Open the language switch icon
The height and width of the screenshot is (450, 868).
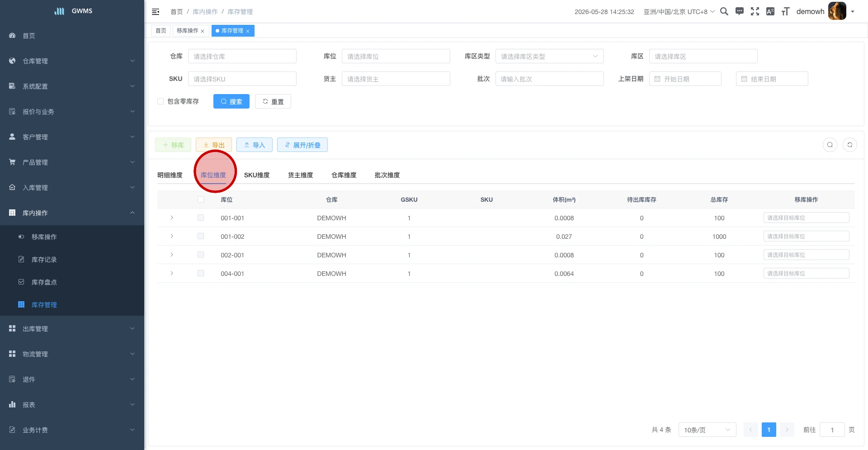coord(770,11)
